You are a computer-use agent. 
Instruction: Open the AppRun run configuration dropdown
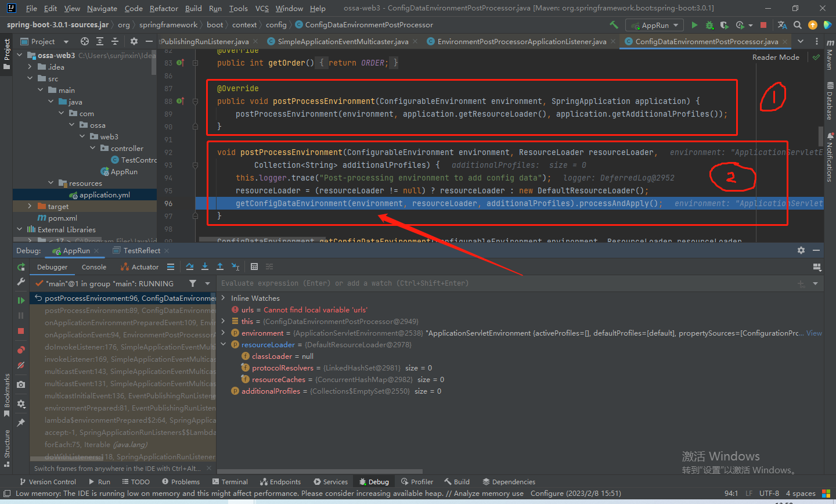(x=654, y=25)
